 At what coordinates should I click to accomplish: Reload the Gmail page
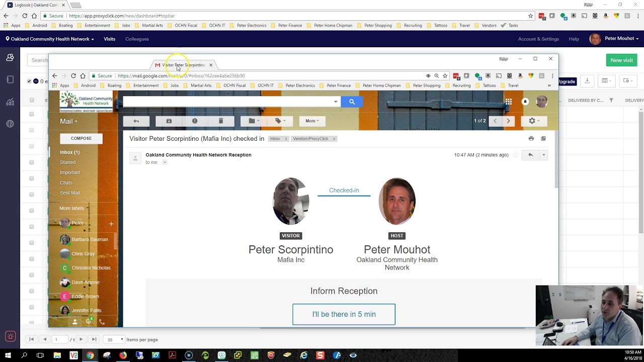pos(73,76)
